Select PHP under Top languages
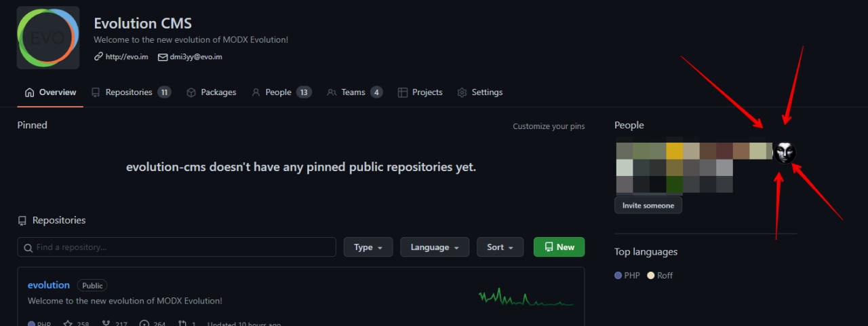868x326 pixels. [x=627, y=275]
